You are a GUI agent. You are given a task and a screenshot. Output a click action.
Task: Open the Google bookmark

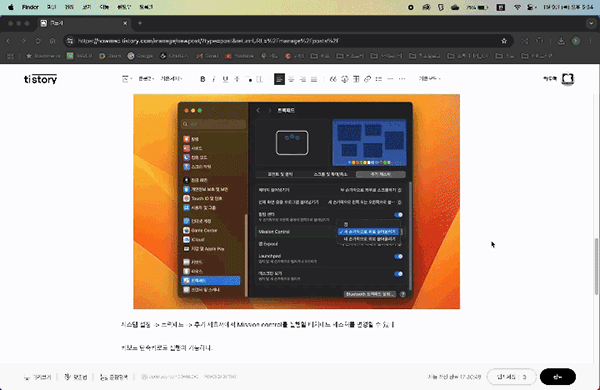tap(140, 56)
